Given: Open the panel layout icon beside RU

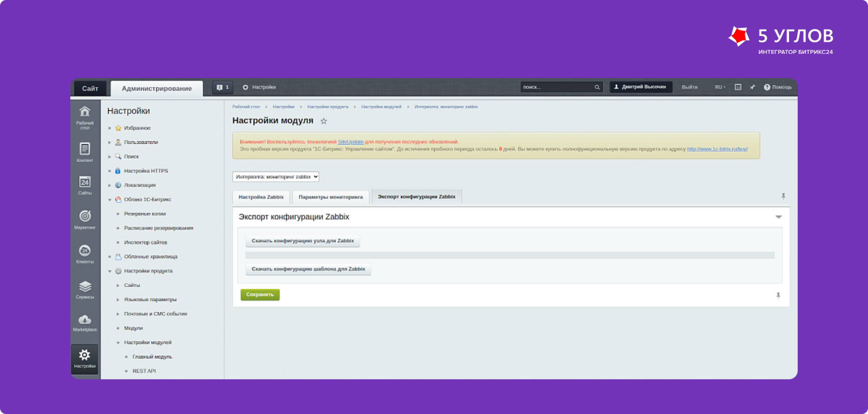Looking at the screenshot, I should 738,87.
